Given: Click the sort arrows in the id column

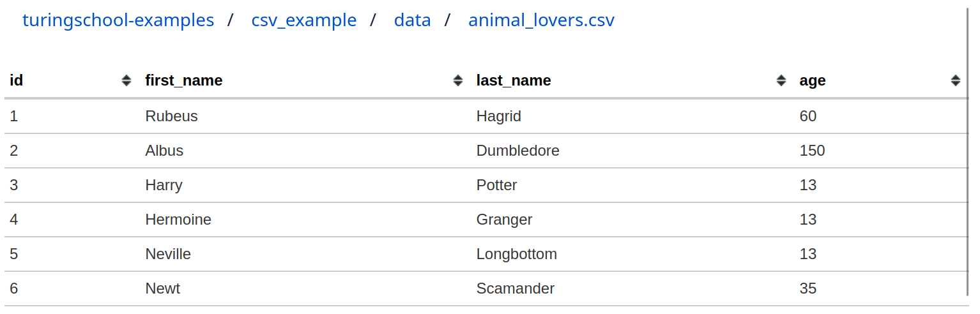Looking at the screenshot, I should [x=126, y=80].
